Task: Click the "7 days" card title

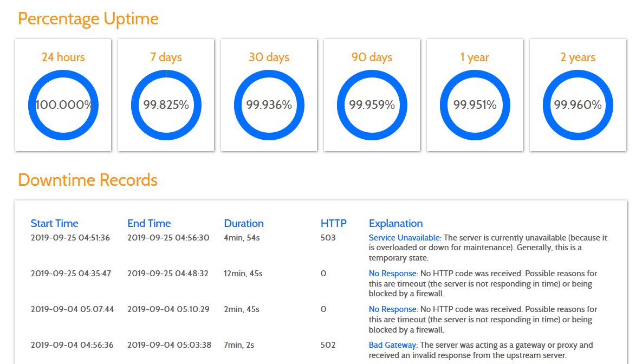Action: pyautogui.click(x=166, y=57)
